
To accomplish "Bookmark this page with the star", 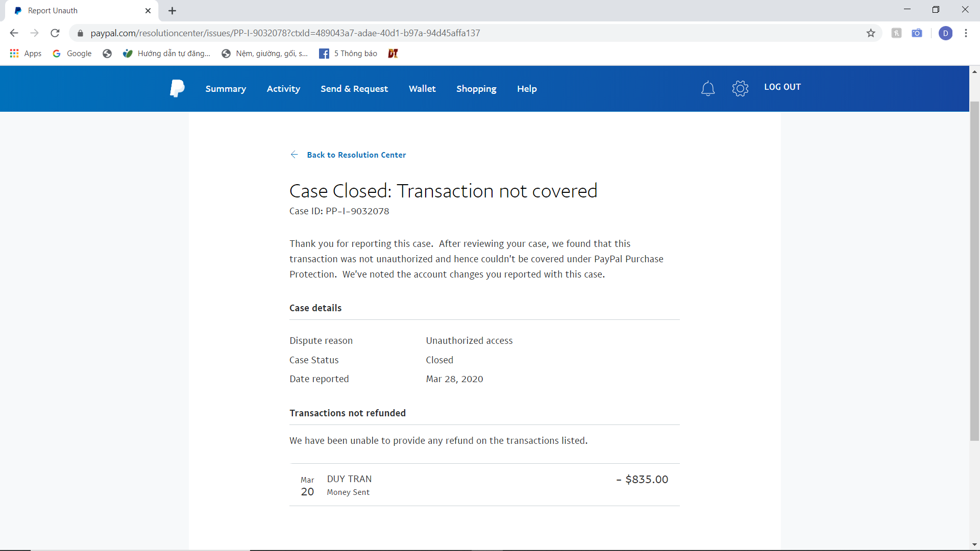I will pyautogui.click(x=871, y=33).
